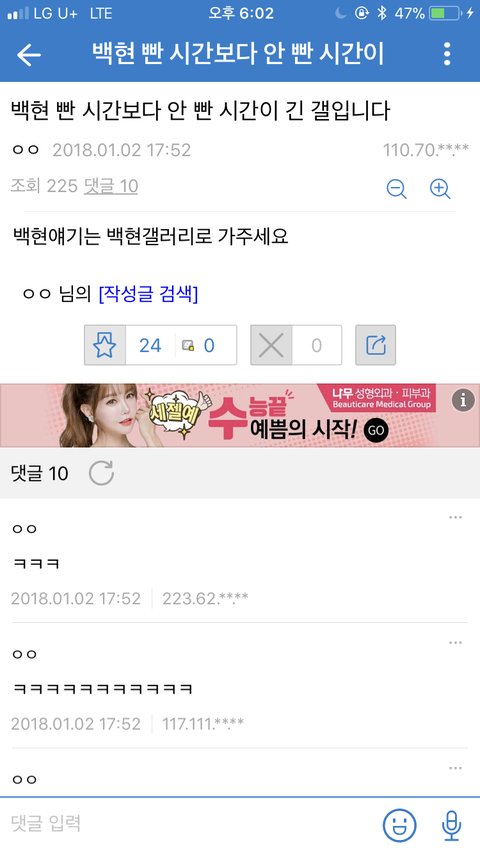Open options menu of the third comment
The width and height of the screenshot is (480, 854).
tap(455, 768)
